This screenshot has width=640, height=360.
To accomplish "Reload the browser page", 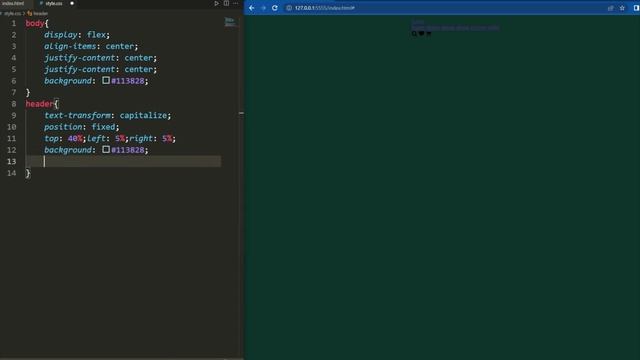I will [275, 8].
